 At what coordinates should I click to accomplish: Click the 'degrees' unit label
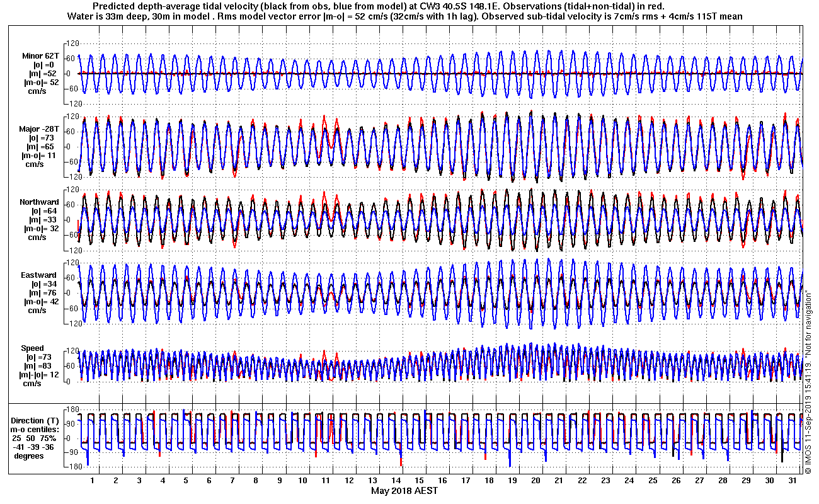point(29,455)
